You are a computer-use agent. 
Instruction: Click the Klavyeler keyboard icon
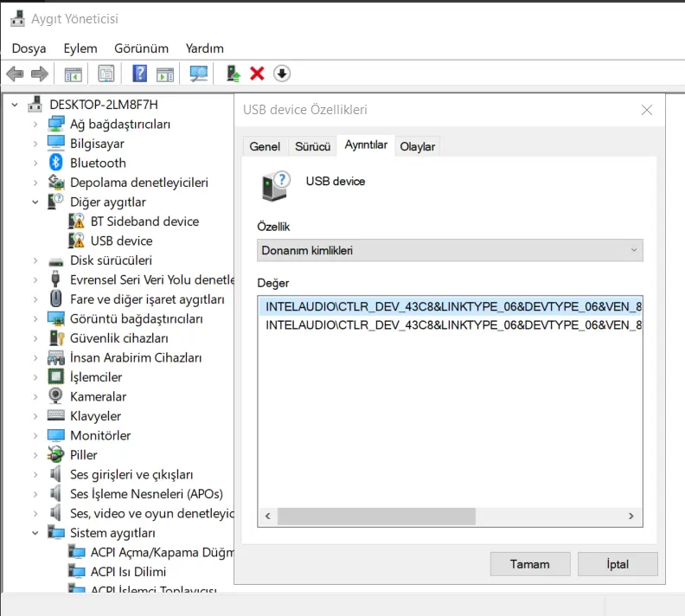point(55,415)
